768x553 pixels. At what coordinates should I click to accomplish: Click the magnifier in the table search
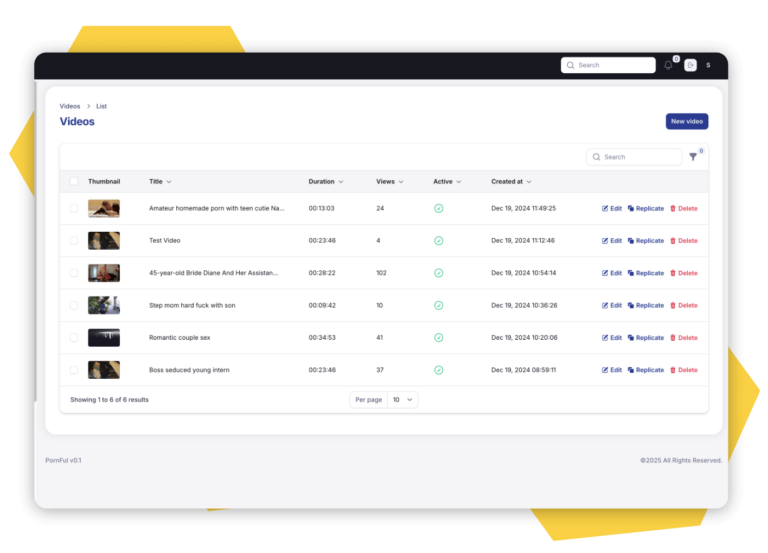click(x=597, y=157)
